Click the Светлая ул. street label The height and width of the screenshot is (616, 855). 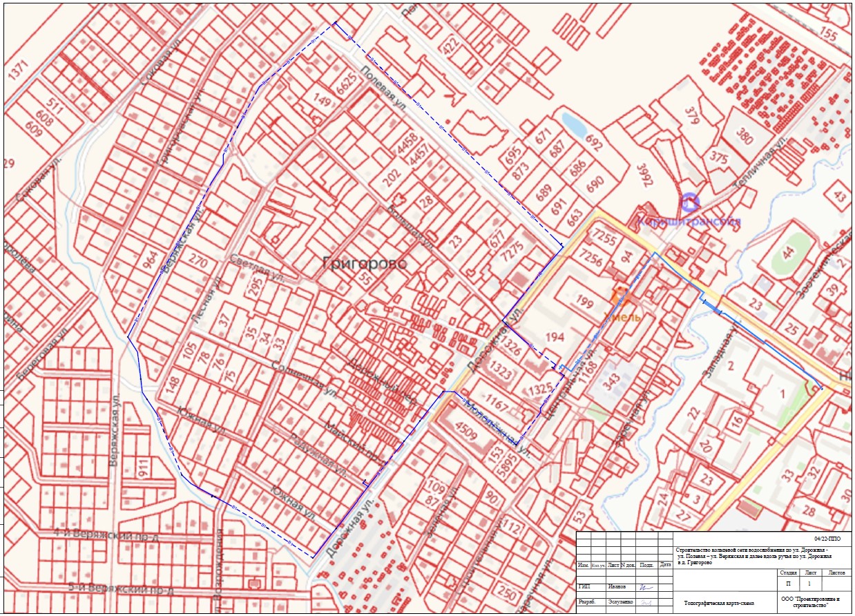tap(259, 268)
